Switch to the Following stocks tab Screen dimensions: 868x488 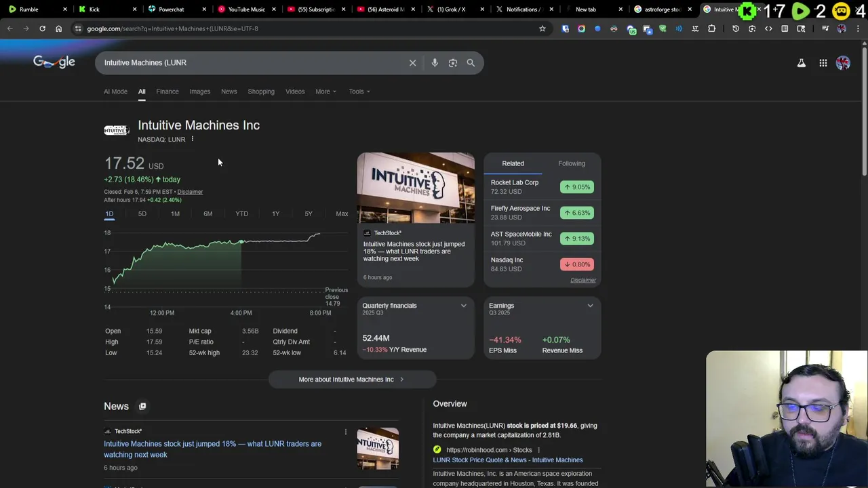572,163
